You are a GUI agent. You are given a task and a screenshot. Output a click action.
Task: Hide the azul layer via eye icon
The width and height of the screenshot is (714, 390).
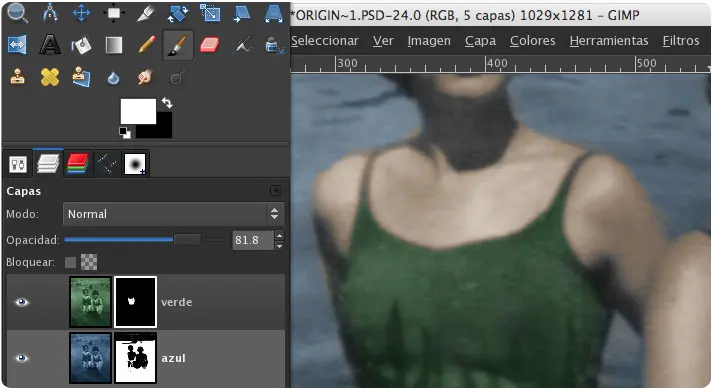(21, 358)
